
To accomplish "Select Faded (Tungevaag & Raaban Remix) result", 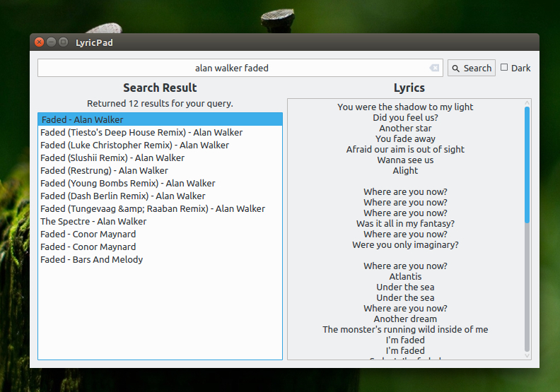I will pyautogui.click(x=160, y=208).
